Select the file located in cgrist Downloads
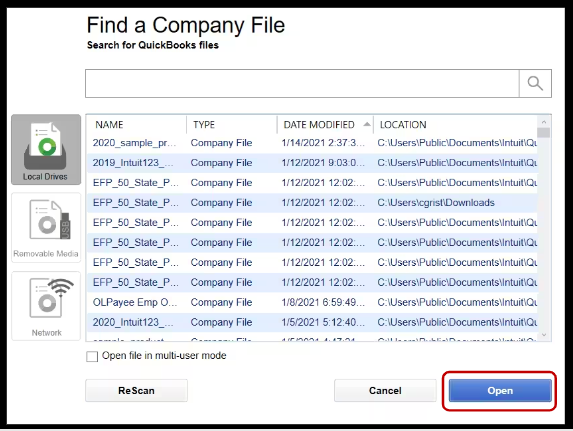The image size is (573, 431). tap(312, 203)
